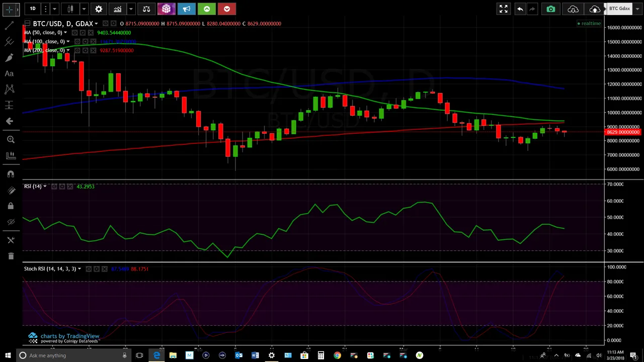
Task: Open the chart style dropdown arrow
Action: click(x=84, y=9)
